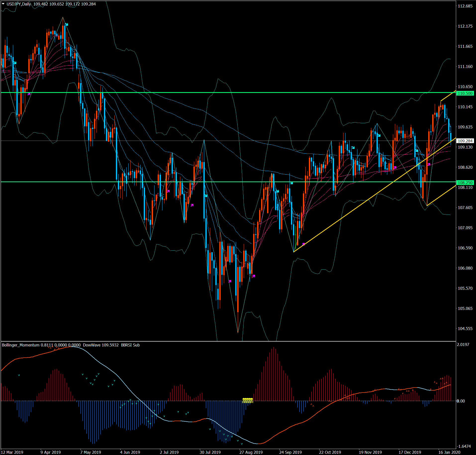The image size is (476, 455).
Task: Click the DowWave 109.5932 indicator label
Action: (x=101, y=345)
